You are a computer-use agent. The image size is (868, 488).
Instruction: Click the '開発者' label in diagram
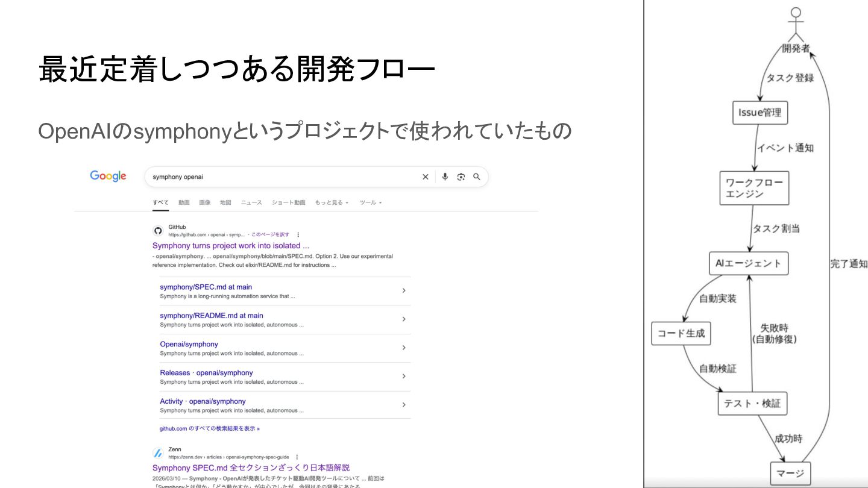click(x=796, y=48)
